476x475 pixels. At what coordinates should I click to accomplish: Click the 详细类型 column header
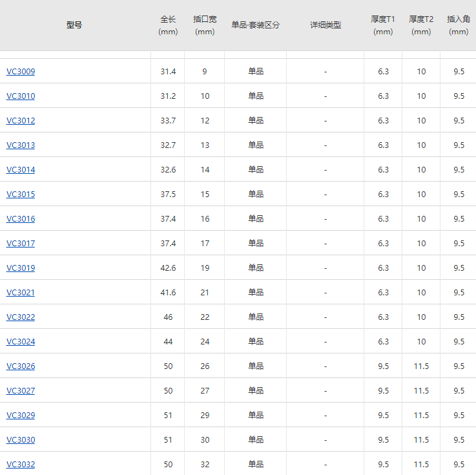[x=326, y=25]
